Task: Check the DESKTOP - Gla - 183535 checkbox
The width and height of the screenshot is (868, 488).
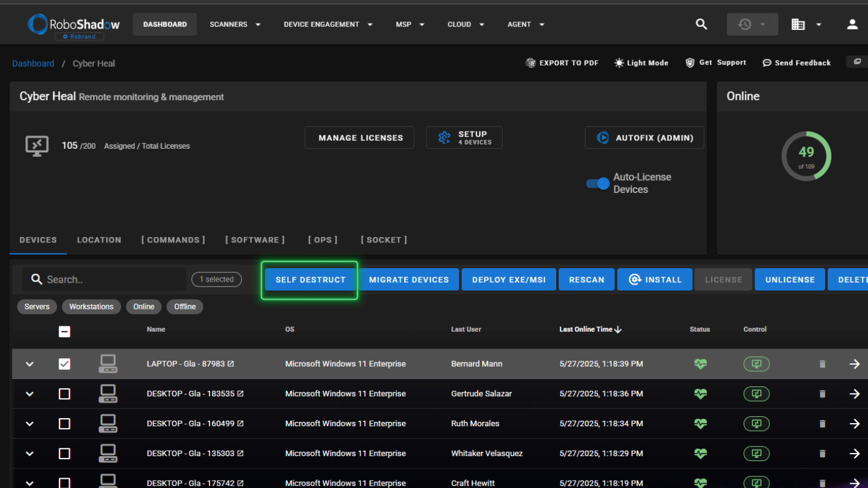Action: tap(64, 394)
